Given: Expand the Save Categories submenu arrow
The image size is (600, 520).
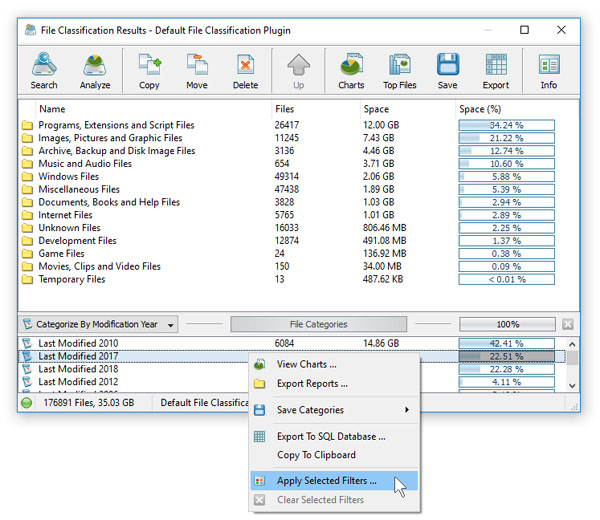Looking at the screenshot, I should click(407, 410).
